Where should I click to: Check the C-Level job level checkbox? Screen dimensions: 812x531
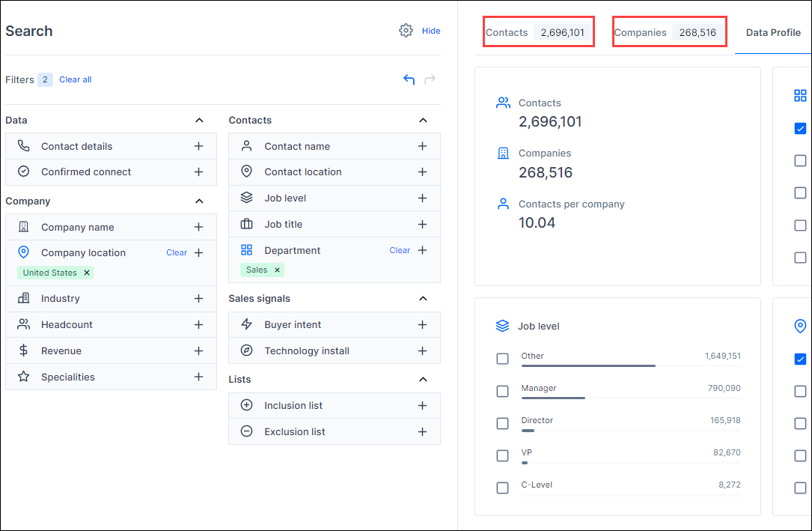(502, 488)
